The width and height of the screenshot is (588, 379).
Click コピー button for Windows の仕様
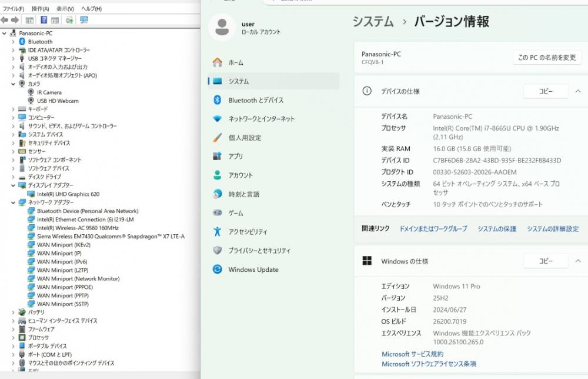(x=546, y=261)
